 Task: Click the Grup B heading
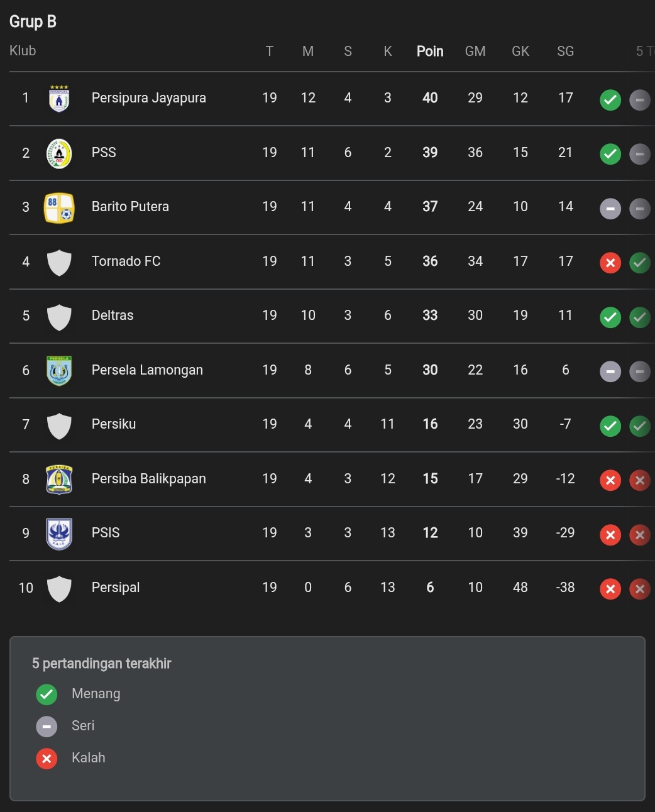point(33,22)
